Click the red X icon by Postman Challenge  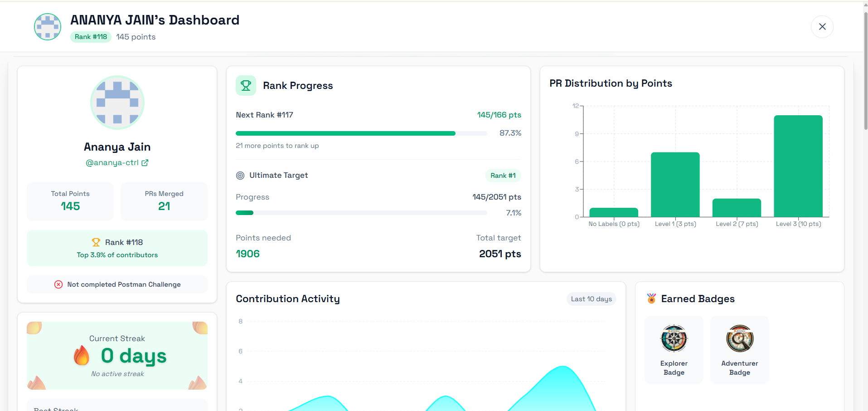coord(58,284)
